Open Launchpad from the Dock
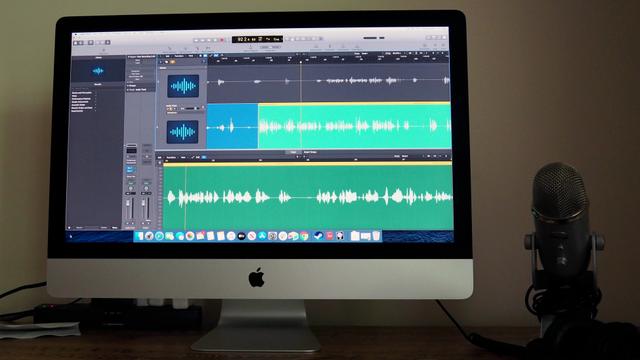 149,236
